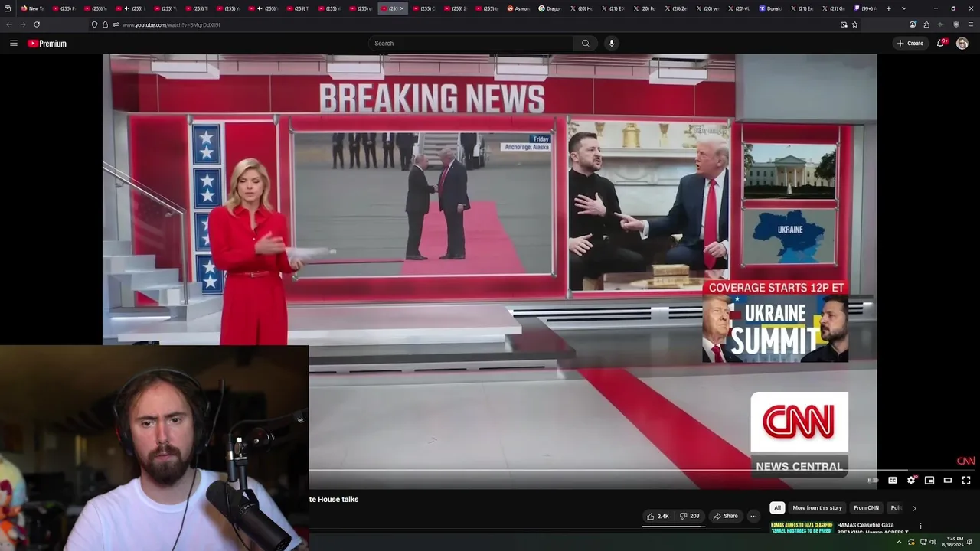Share the video
The height and width of the screenshot is (551, 980).
(x=725, y=516)
